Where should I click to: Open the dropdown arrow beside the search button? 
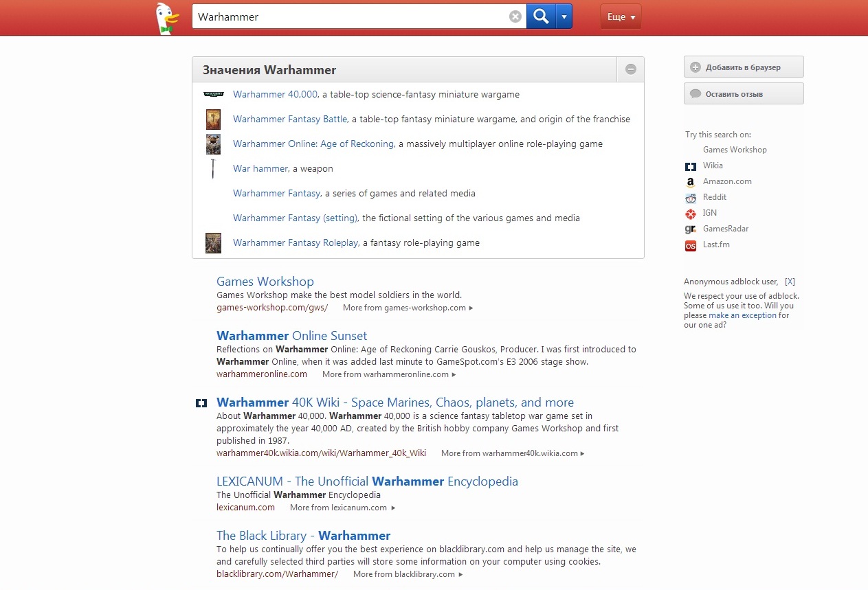click(x=564, y=16)
